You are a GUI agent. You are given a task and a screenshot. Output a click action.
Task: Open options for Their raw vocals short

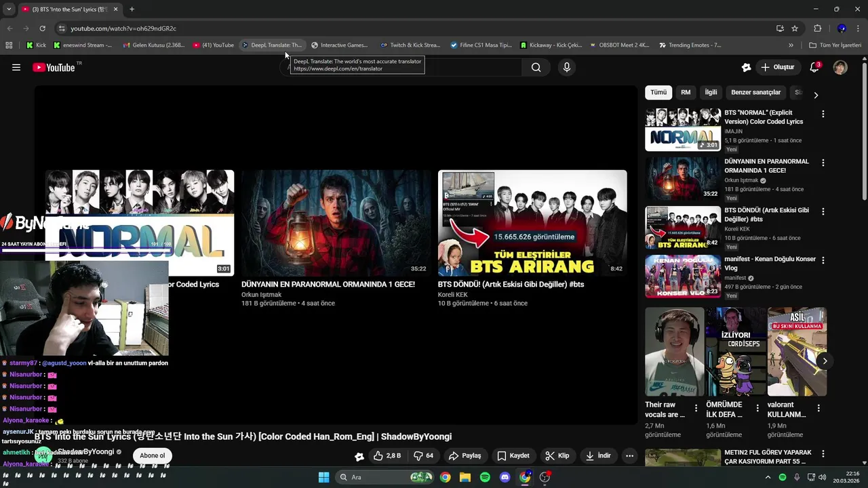(x=696, y=408)
